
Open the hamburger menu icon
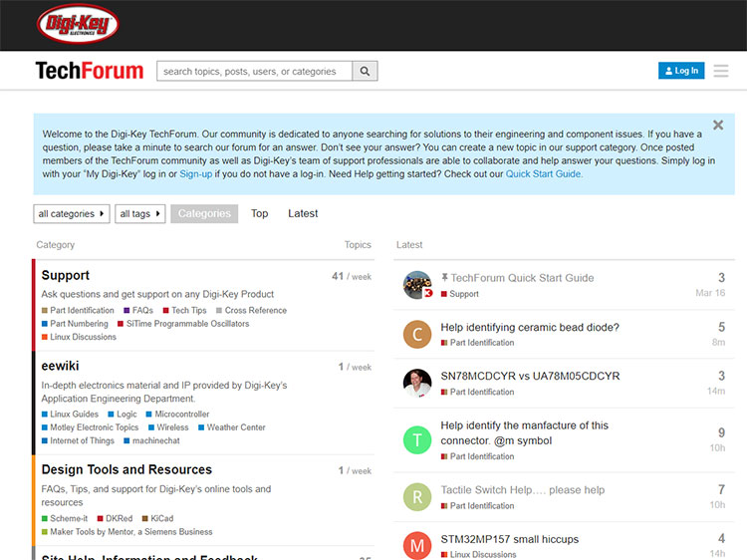(721, 71)
